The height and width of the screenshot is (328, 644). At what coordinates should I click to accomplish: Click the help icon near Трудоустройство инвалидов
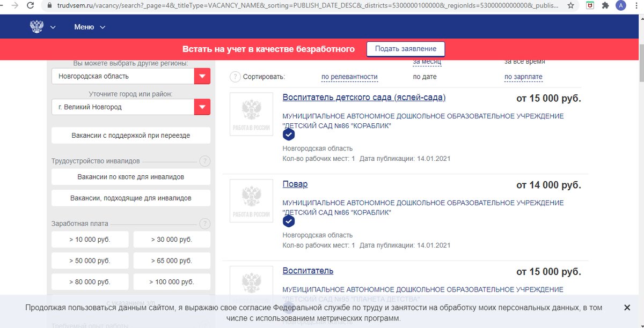(x=204, y=161)
